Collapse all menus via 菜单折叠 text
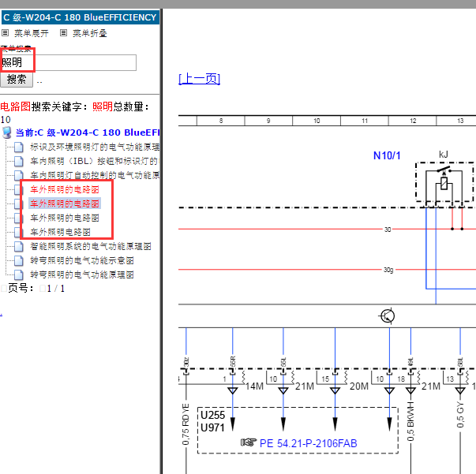Viewport: 476px width, 474px height. [x=90, y=33]
